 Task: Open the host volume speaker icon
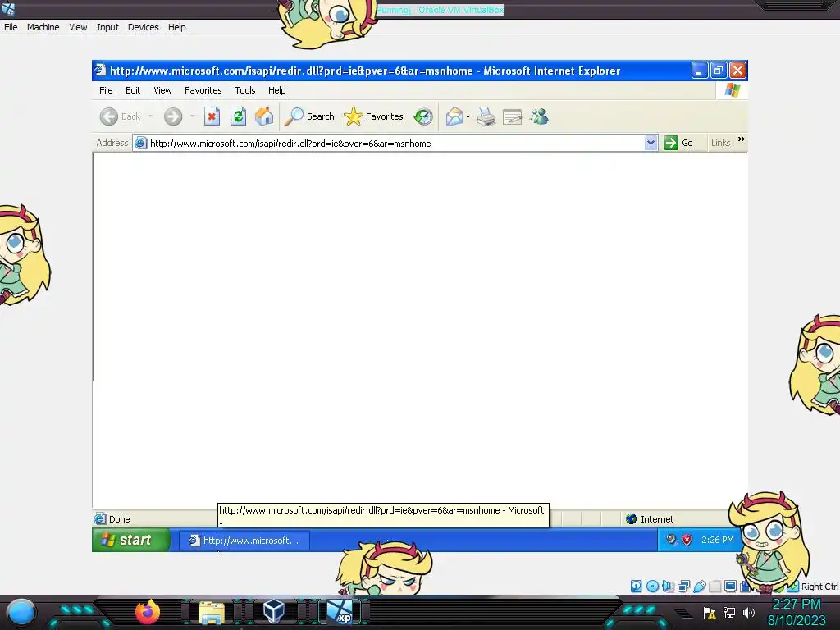[x=748, y=612]
